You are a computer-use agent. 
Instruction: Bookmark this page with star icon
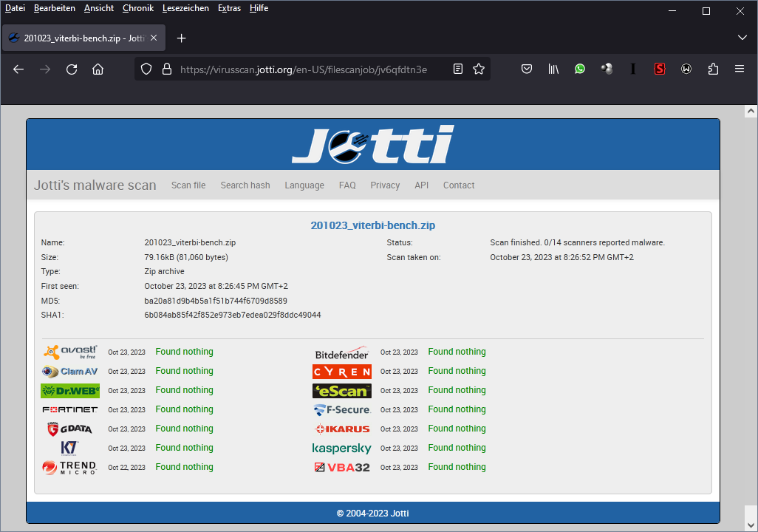[479, 69]
